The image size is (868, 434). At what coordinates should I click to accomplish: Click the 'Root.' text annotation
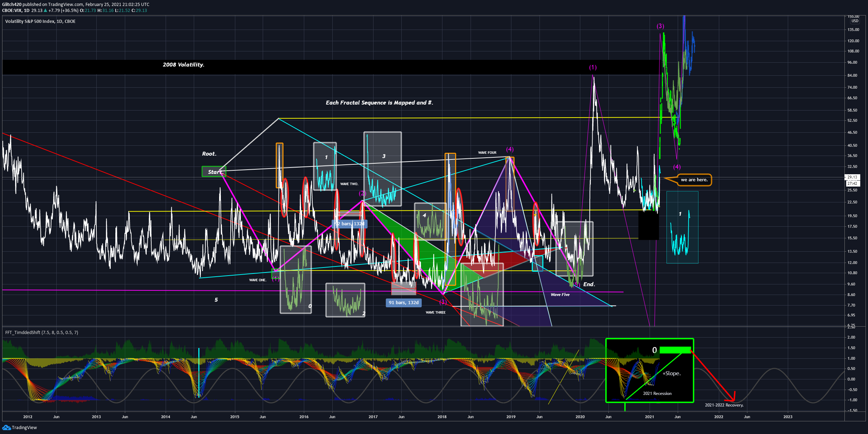coord(209,154)
